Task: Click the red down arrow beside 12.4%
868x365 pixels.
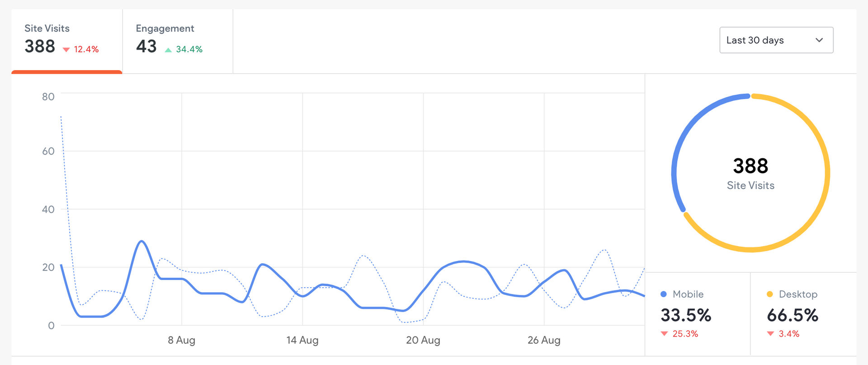Action: 66,50
